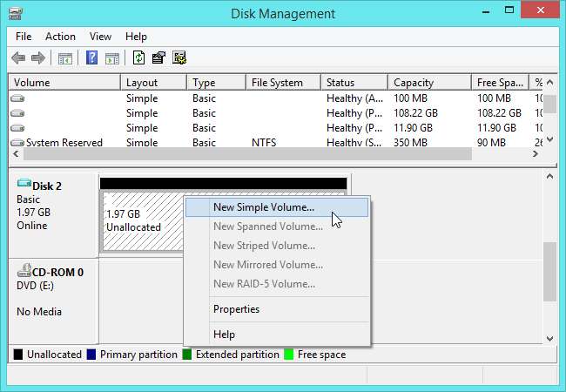Click the dark green Extended partition swatch
566x392 pixels.
coord(187,355)
